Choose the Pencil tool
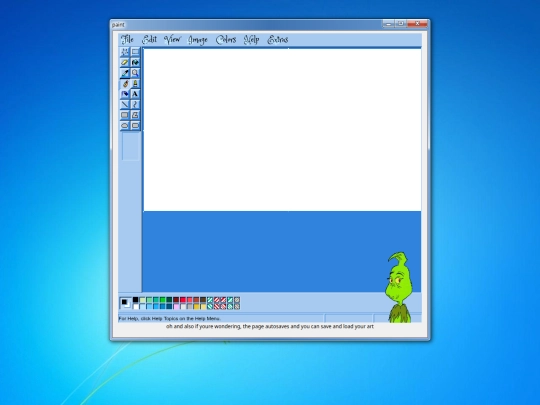The height and width of the screenshot is (405, 540). (x=125, y=83)
